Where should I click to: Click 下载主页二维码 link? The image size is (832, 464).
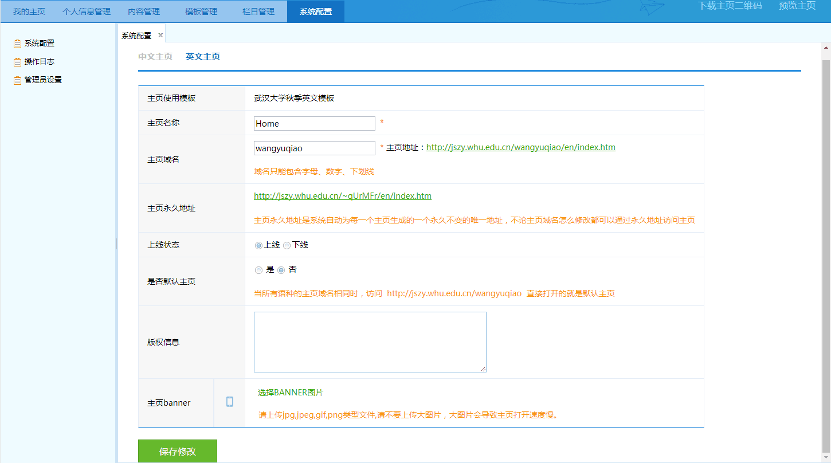coord(731,6)
